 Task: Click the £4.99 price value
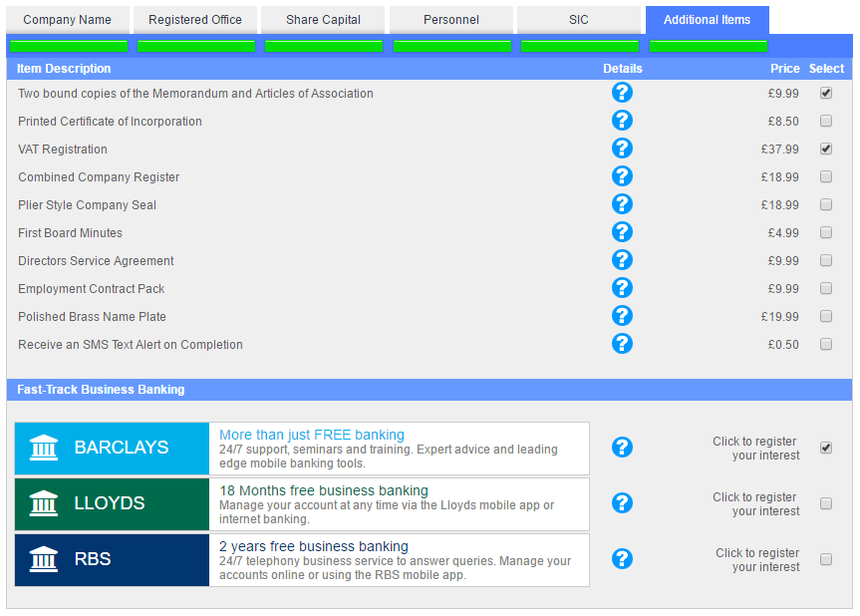click(x=782, y=233)
